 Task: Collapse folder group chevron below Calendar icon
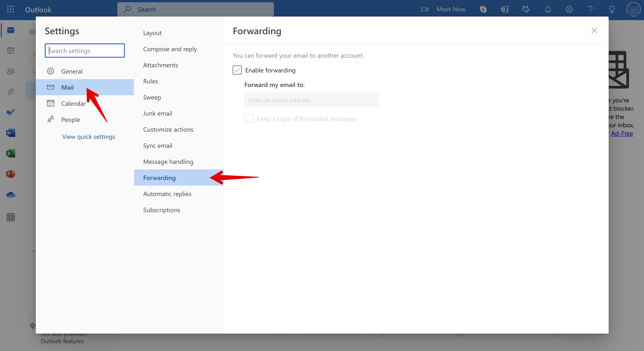point(34,72)
